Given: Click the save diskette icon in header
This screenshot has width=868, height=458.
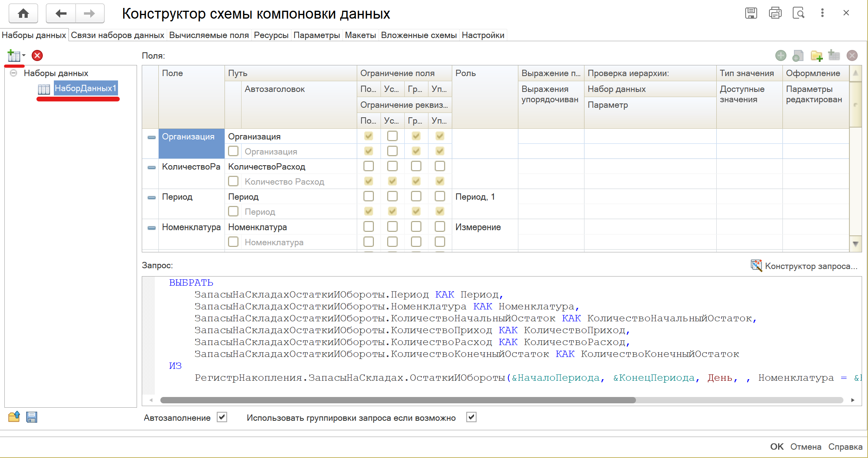Looking at the screenshot, I should click(751, 13).
